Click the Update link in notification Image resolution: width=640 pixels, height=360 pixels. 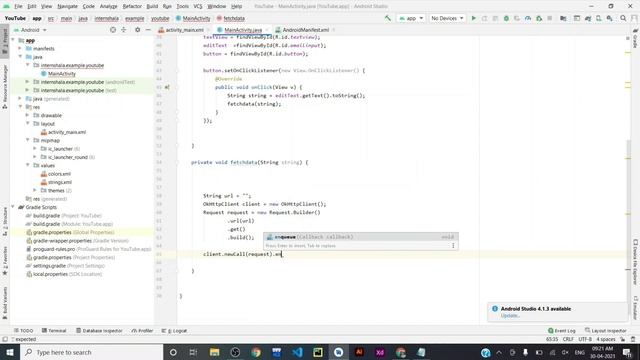pos(510,316)
